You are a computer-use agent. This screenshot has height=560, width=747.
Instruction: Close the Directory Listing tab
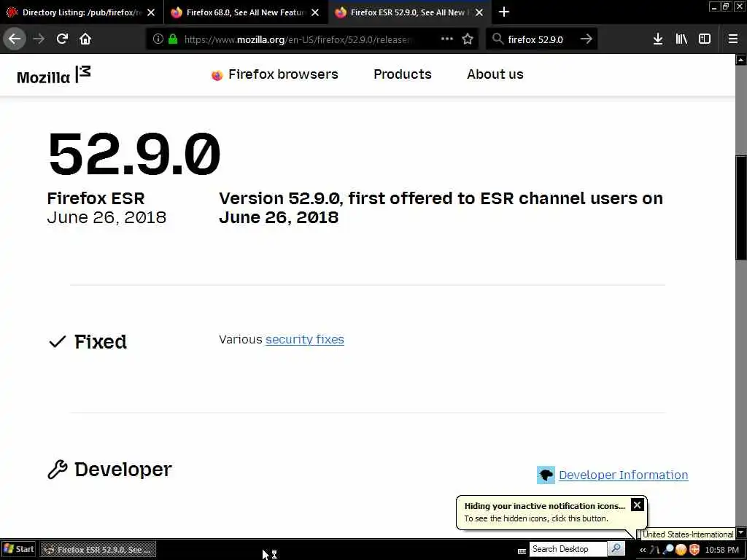coord(151,12)
